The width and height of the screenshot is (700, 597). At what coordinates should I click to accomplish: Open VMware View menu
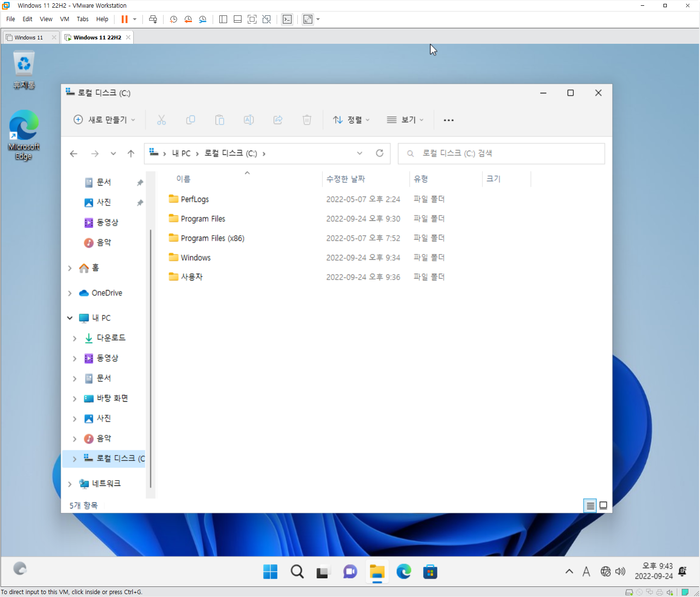(46, 19)
